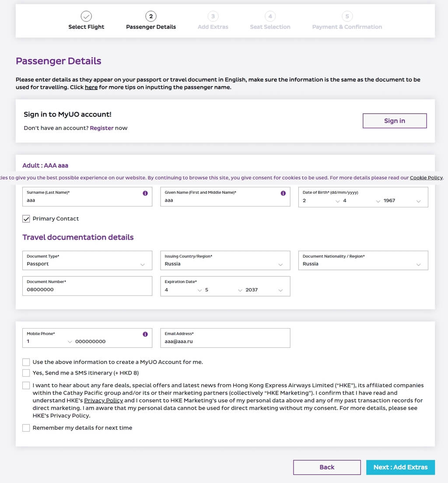
Task: Expand the Issuing Country/Region dropdown
Action: click(225, 260)
